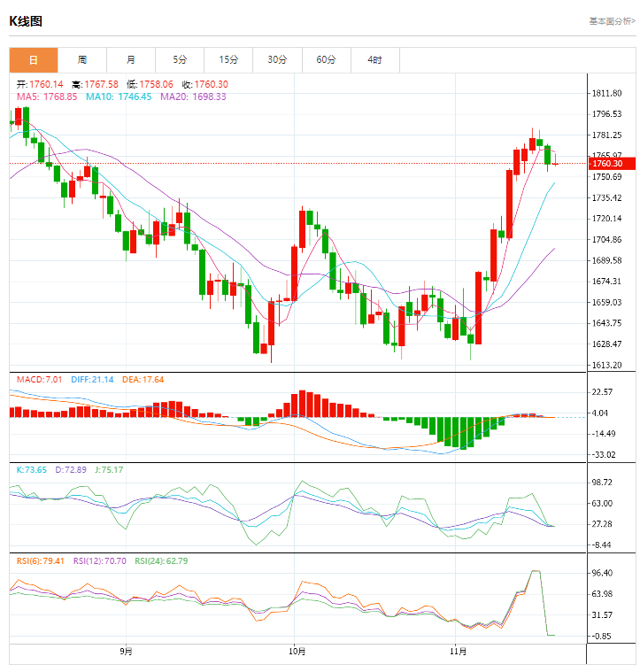Click the 1659.03 price axis label

click(x=606, y=303)
